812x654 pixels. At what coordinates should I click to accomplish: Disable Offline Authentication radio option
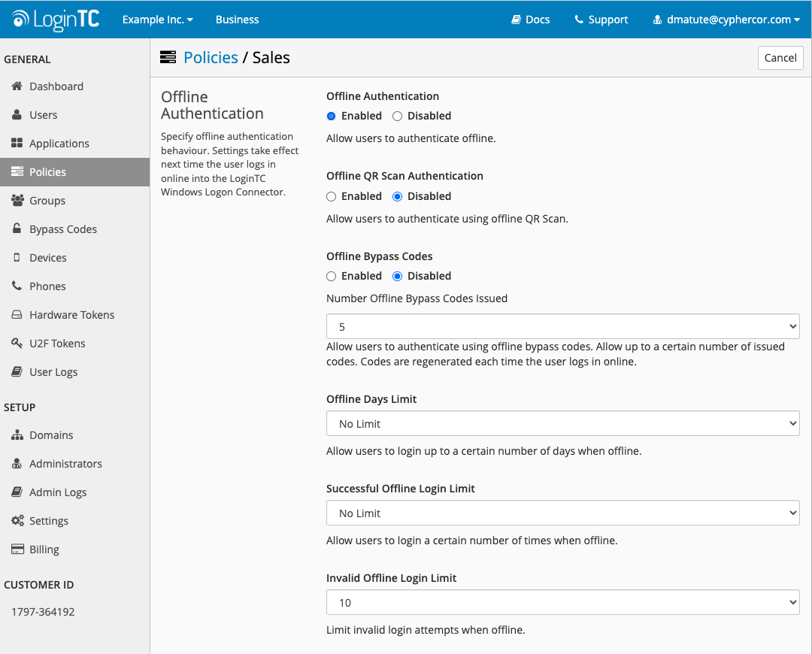coord(398,116)
